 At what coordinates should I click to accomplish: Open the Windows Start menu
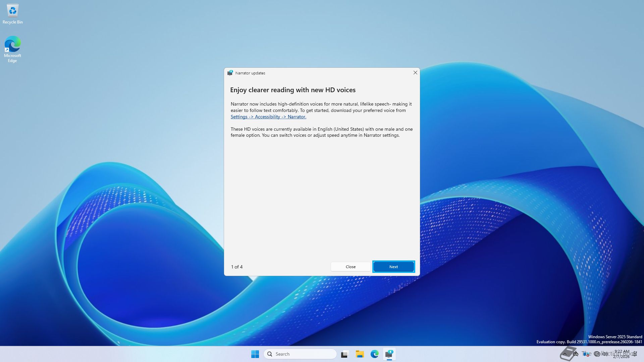[255, 354]
